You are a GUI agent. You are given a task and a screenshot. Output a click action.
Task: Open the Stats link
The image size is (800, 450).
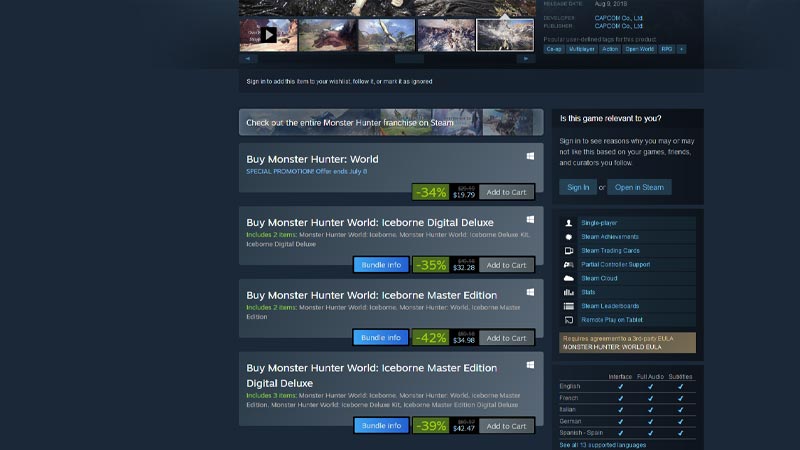click(x=588, y=292)
